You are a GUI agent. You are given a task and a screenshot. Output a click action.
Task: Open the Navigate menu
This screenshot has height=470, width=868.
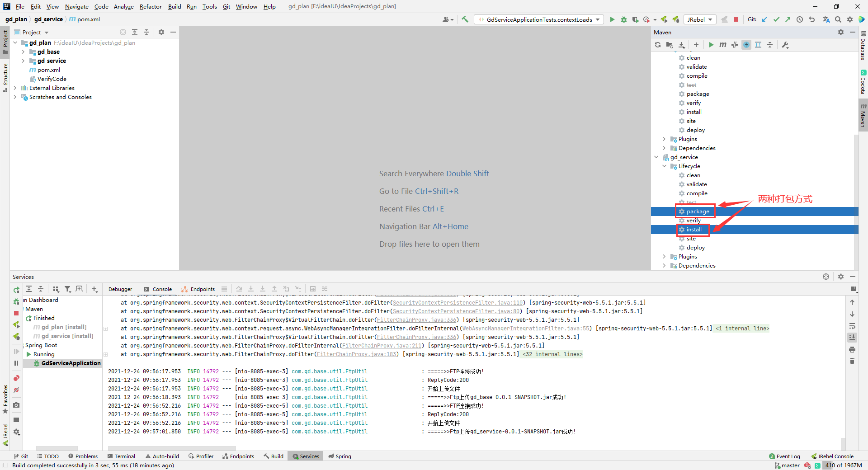point(76,6)
